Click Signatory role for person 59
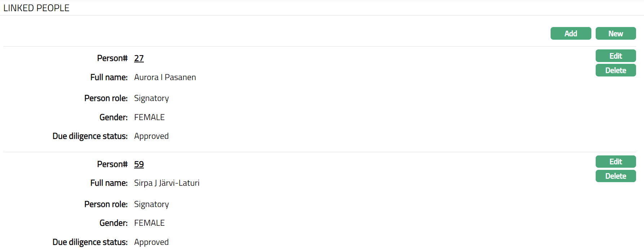644x251 pixels. (x=151, y=204)
